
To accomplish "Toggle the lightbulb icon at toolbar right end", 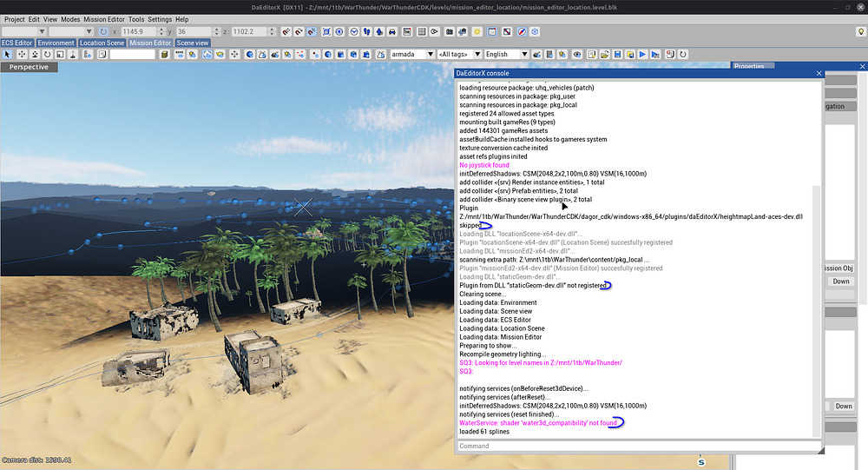I will (x=860, y=31).
